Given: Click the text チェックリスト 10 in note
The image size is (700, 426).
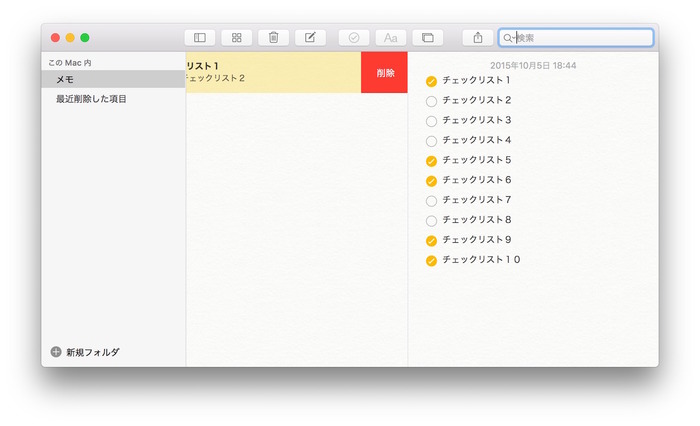Looking at the screenshot, I should 481,259.
